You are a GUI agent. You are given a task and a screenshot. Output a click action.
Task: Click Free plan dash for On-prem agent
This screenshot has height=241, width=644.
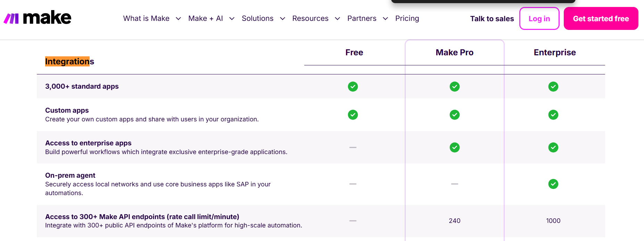click(353, 184)
